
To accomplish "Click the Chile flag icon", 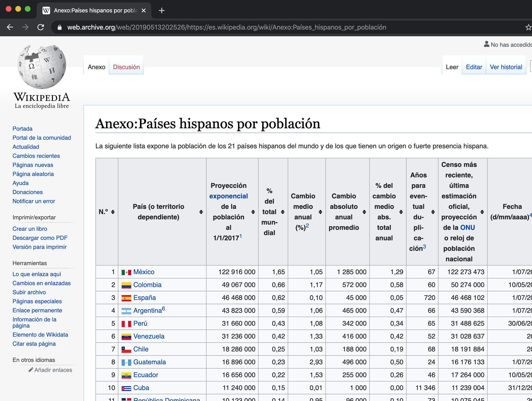I will coord(126,350).
